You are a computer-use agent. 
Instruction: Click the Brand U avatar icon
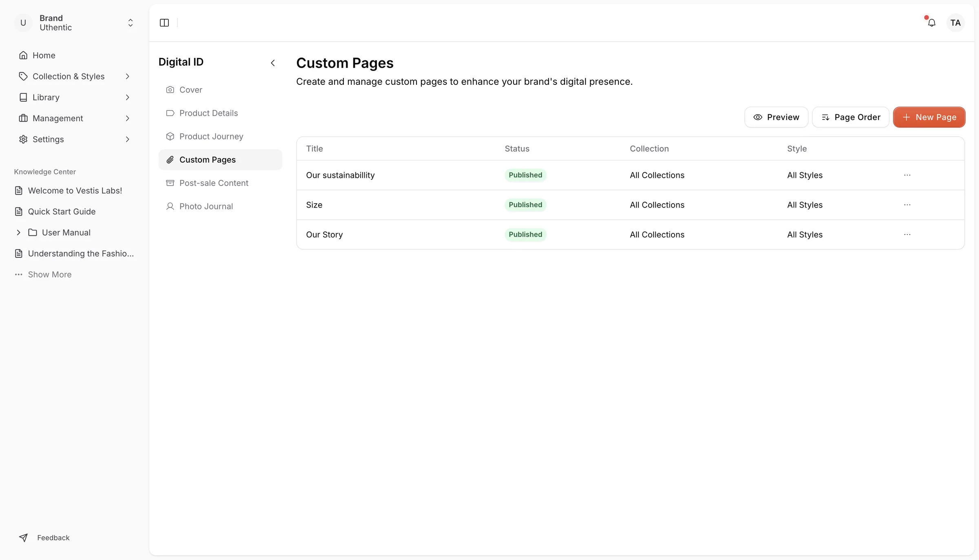23,23
